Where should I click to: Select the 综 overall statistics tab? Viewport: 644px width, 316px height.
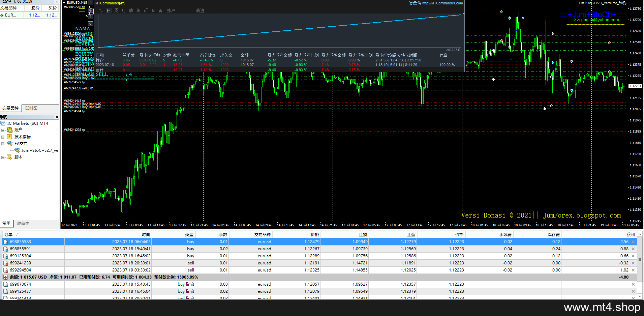click(x=101, y=10)
